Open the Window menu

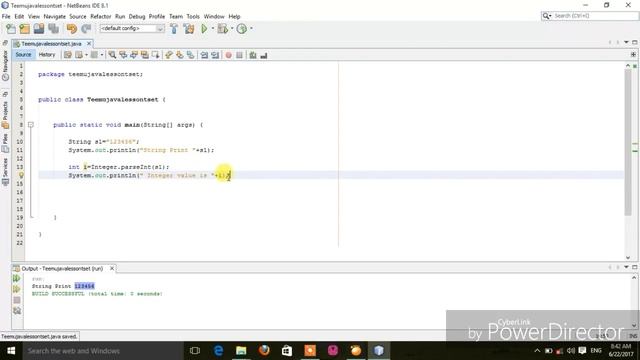(x=214, y=16)
